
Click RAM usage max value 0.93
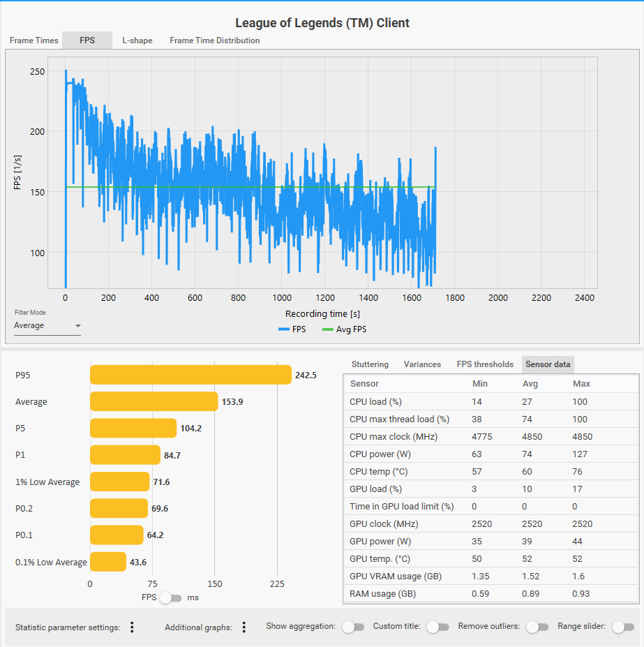click(581, 594)
